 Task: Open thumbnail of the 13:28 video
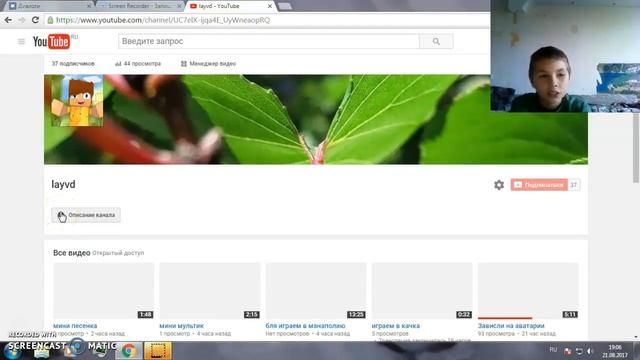pyautogui.click(x=316, y=291)
